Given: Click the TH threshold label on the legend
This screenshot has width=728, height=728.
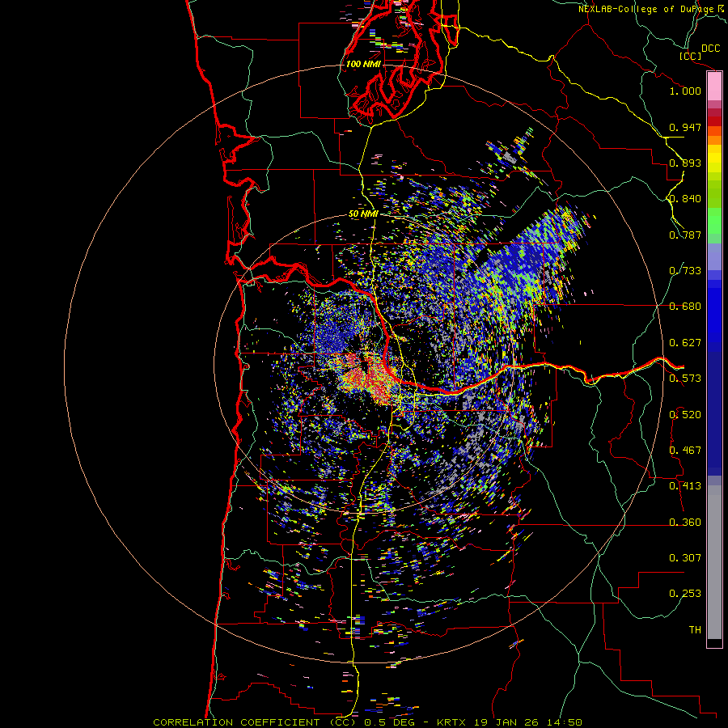Looking at the screenshot, I should coord(695,630).
